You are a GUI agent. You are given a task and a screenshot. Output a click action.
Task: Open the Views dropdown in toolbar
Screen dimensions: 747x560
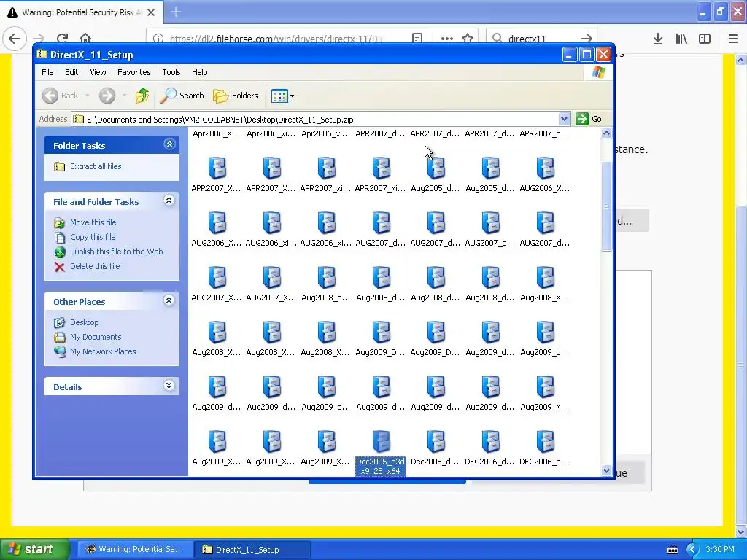pos(282,96)
